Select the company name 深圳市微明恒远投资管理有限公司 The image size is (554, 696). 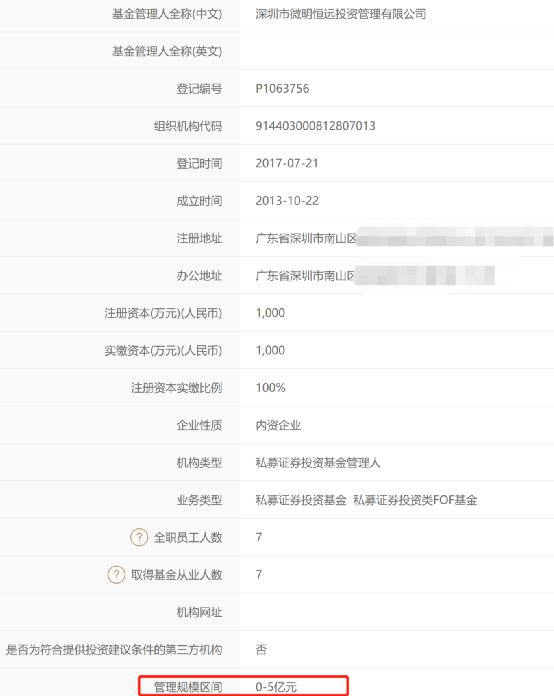click(340, 14)
